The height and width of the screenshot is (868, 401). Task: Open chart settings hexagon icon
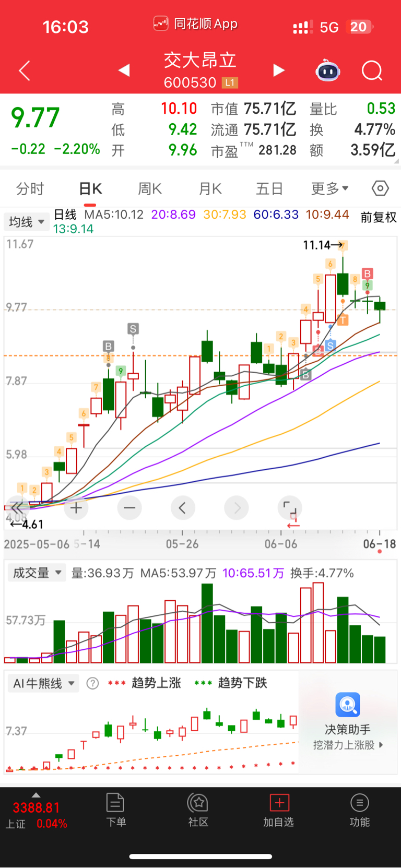tap(380, 188)
